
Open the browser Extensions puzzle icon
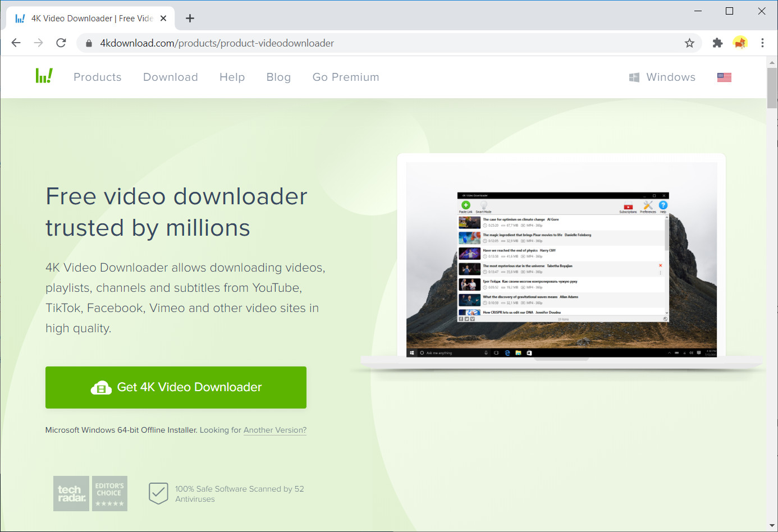click(717, 43)
